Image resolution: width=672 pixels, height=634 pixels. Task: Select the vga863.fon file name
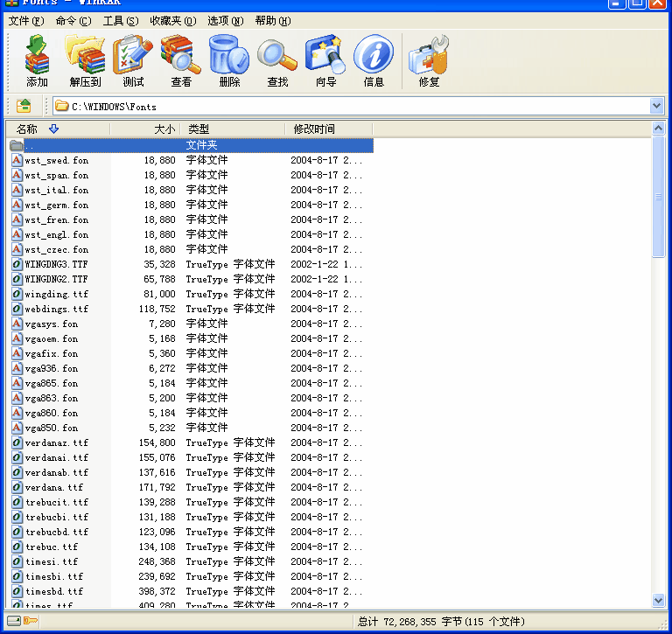coord(52,399)
